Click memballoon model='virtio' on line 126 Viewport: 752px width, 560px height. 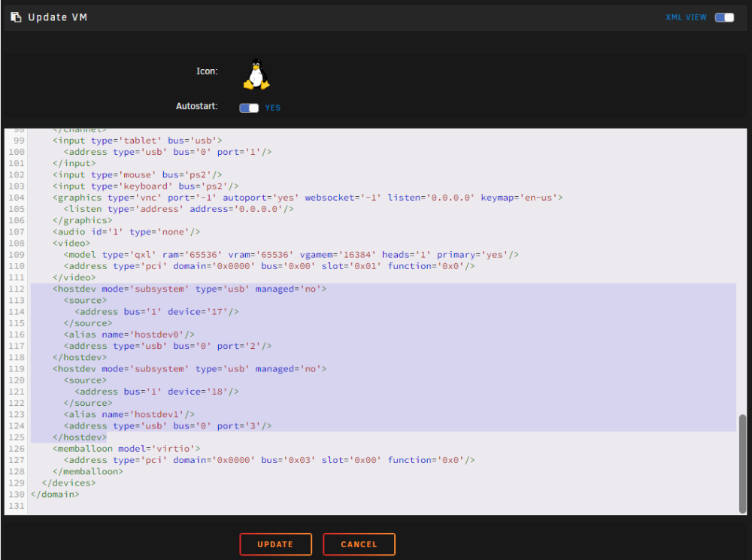(126, 449)
